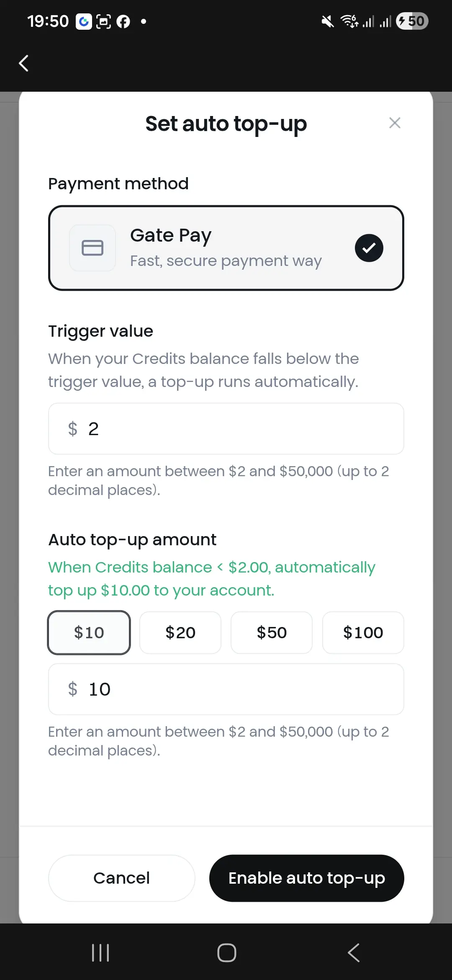This screenshot has height=980, width=452.
Task: Tap the Android back navigation button
Action: point(354,953)
